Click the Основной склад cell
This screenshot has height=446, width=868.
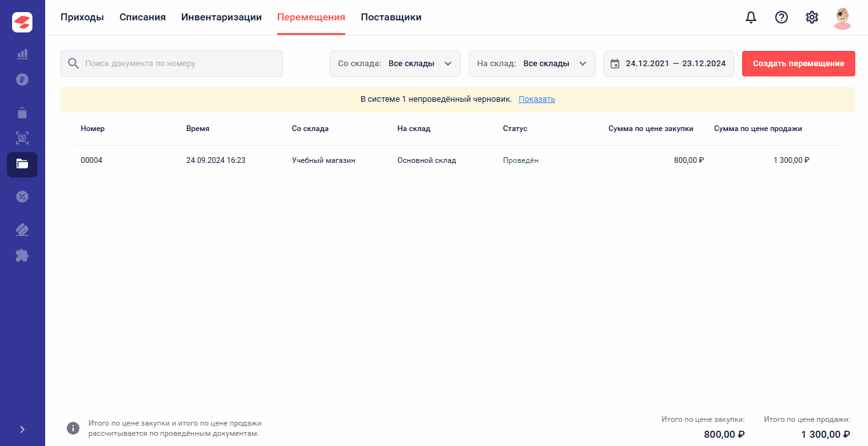(427, 160)
